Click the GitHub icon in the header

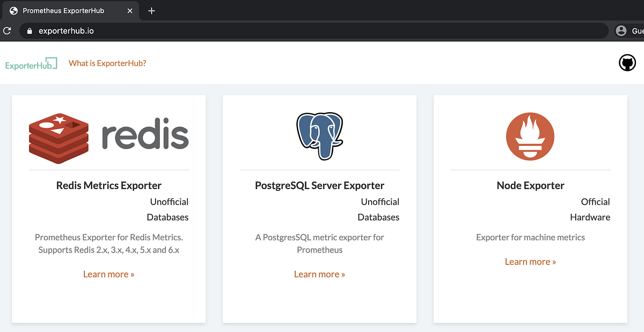[627, 62]
